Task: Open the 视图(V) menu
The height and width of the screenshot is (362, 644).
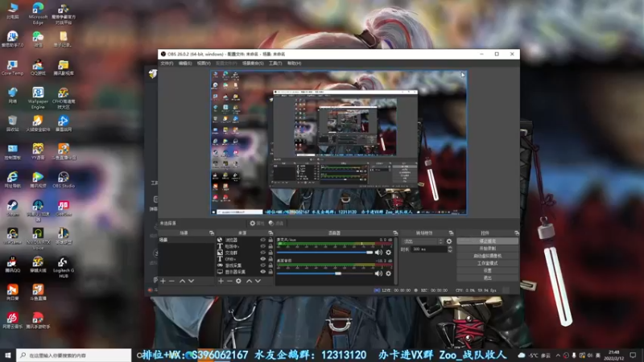Action: [x=204, y=64]
